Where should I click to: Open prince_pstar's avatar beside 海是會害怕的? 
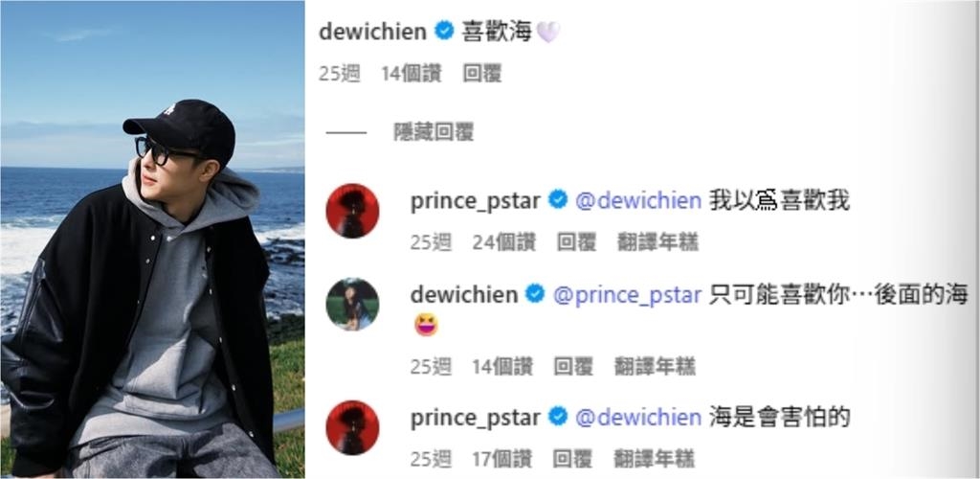(352, 427)
